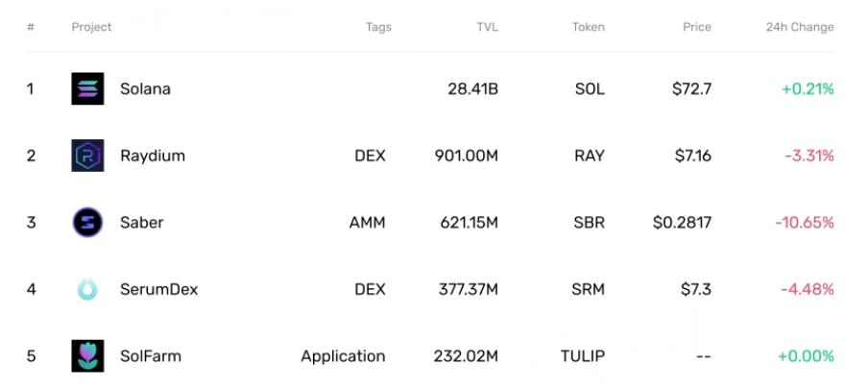Click the Tags column header

point(378,27)
